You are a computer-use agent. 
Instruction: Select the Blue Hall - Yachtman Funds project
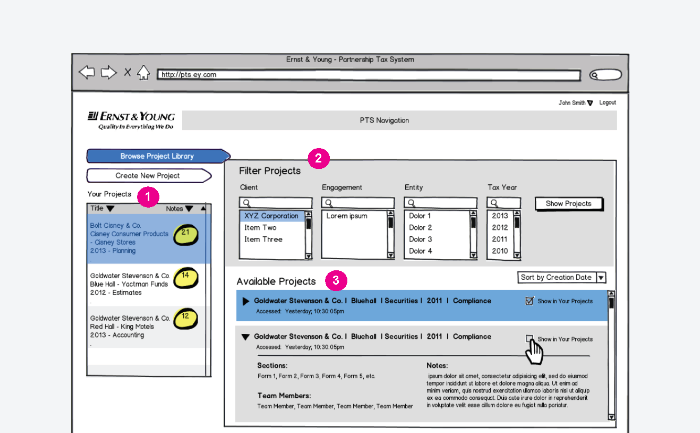[x=146, y=284]
